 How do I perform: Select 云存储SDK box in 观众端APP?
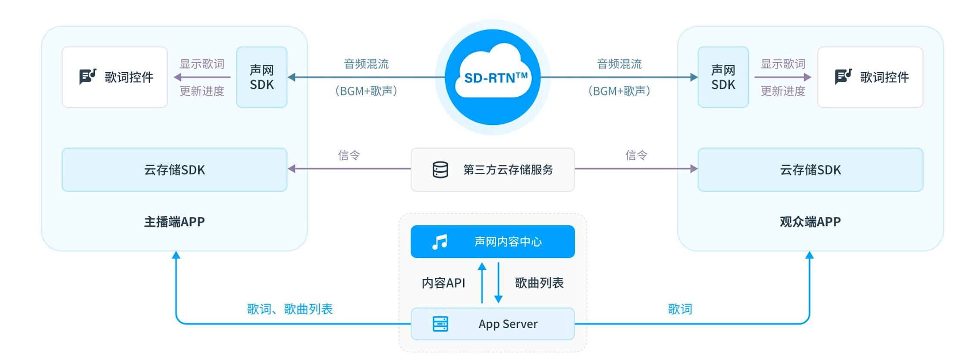pyautogui.click(x=810, y=170)
